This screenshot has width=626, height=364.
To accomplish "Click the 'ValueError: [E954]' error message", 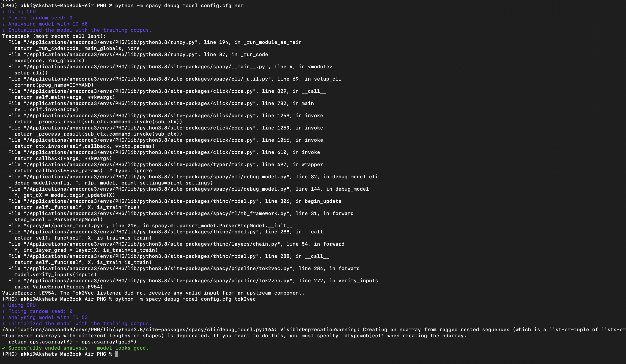I will click(x=153, y=293).
